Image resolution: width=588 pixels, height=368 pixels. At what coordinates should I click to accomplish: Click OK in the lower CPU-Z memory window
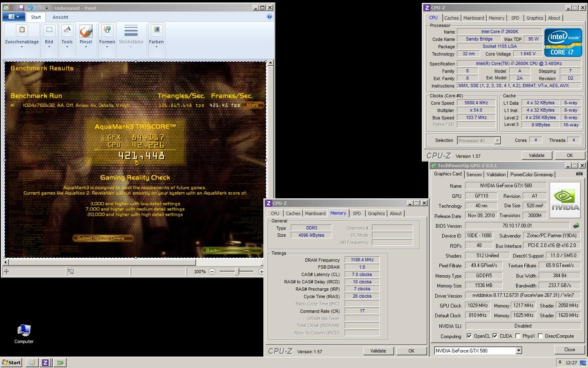(x=411, y=351)
